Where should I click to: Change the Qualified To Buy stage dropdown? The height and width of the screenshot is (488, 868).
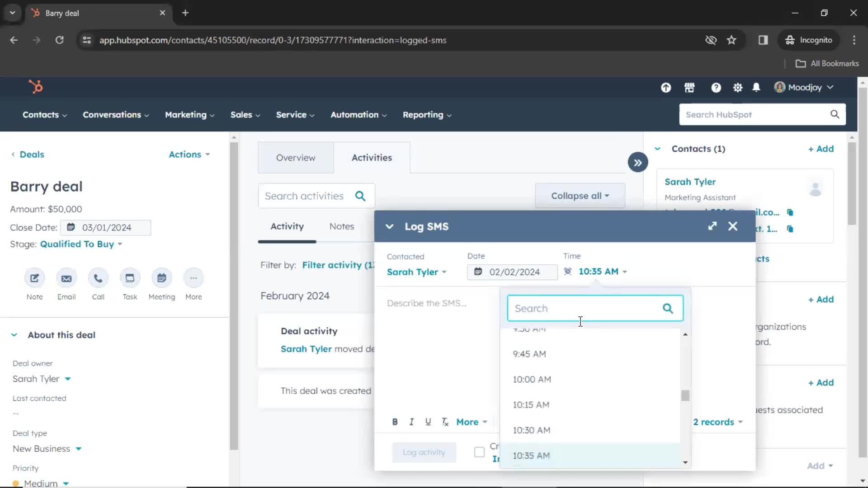81,244
